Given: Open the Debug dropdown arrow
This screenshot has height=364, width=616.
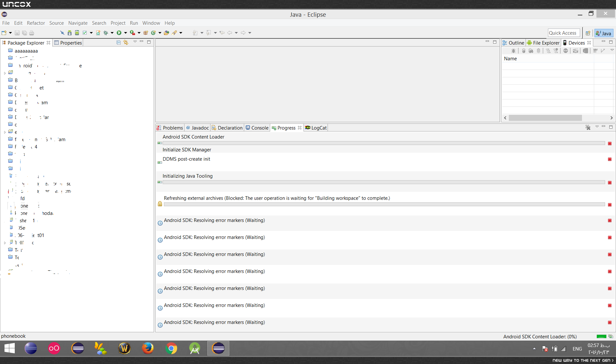Looking at the screenshot, I should (x=112, y=33).
